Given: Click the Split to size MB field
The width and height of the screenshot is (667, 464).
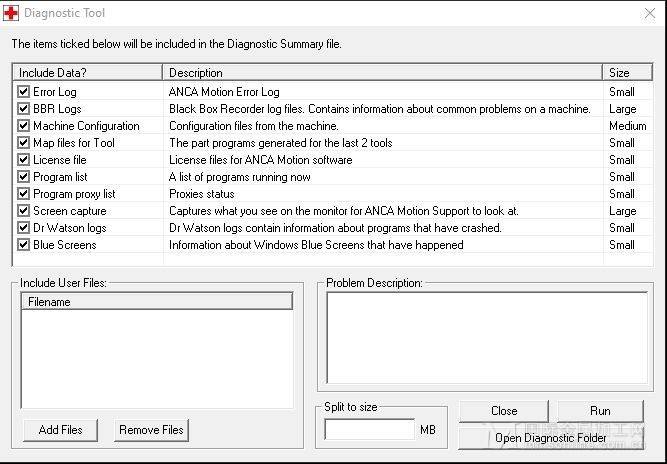Looking at the screenshot, I should [370, 430].
